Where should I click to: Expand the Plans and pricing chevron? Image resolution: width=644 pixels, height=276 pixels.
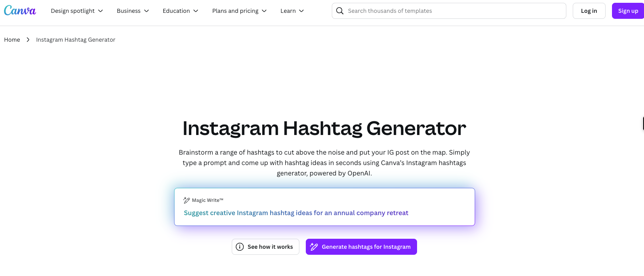click(264, 11)
